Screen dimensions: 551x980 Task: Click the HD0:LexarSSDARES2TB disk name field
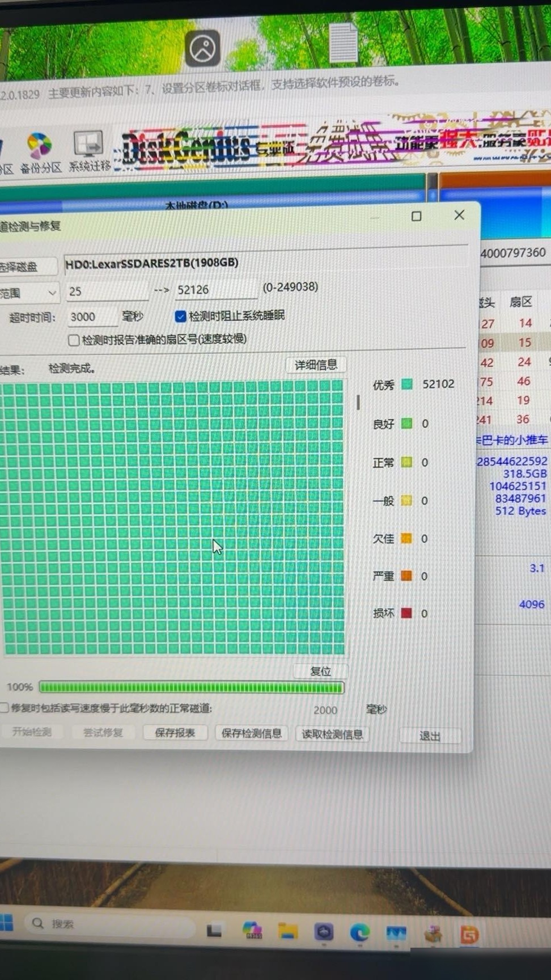(x=265, y=263)
